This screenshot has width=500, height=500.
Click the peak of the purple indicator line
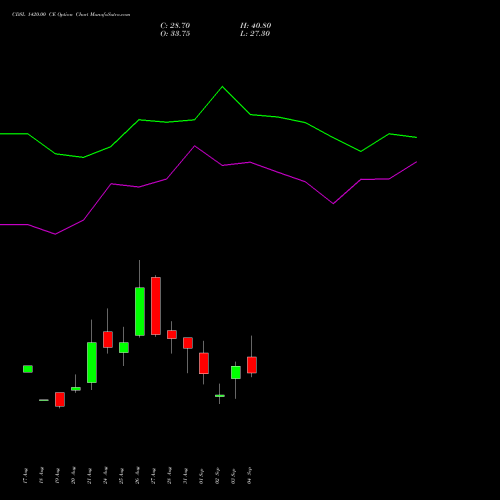point(195,146)
